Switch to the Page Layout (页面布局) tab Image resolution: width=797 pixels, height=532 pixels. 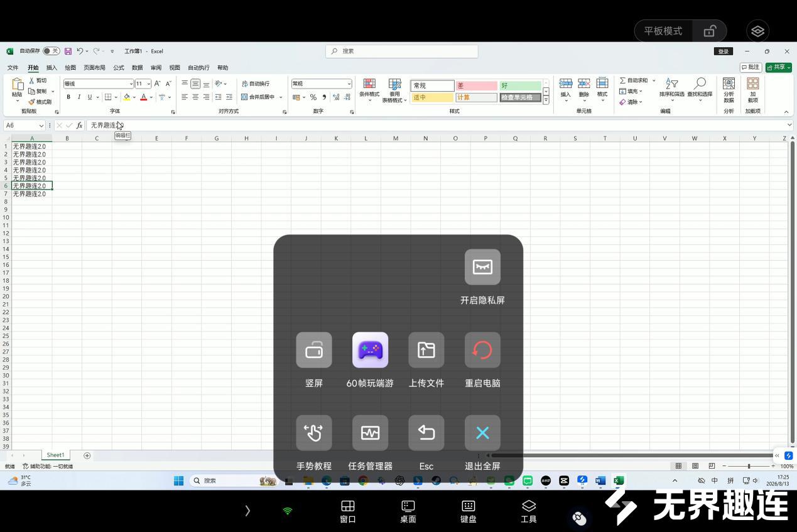94,68
